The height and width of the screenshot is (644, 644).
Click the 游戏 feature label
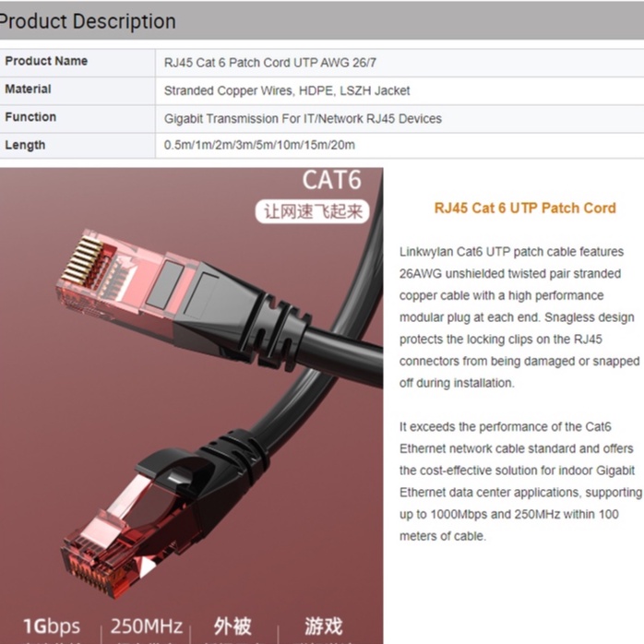(323, 626)
